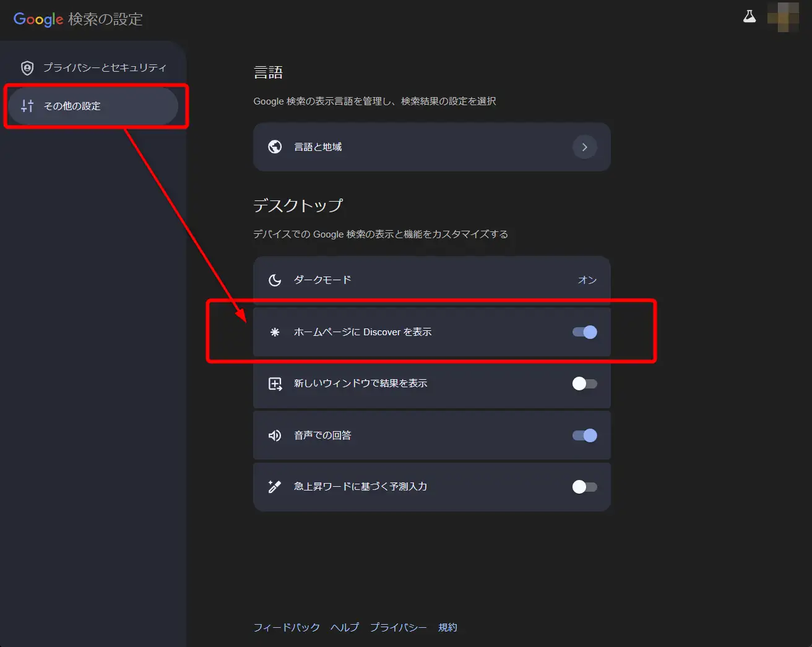Click the Discover asterisk icon
Image resolution: width=812 pixels, height=647 pixels.
tap(275, 332)
